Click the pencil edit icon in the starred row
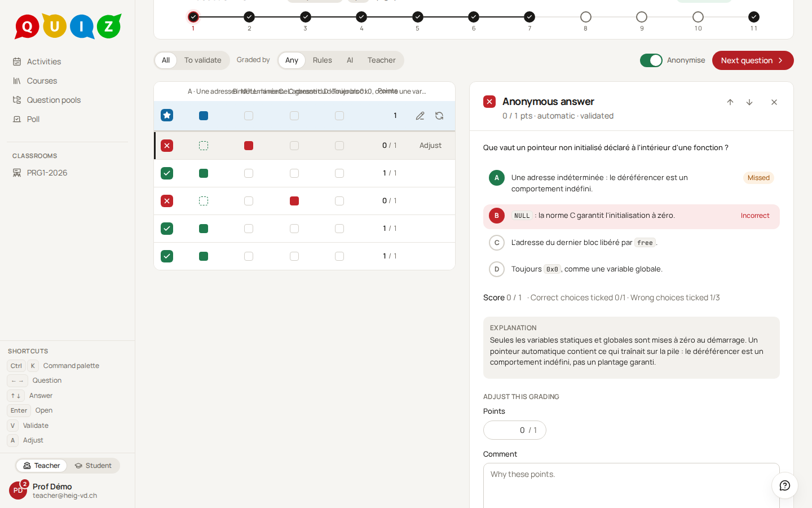The height and width of the screenshot is (508, 812). [420, 116]
